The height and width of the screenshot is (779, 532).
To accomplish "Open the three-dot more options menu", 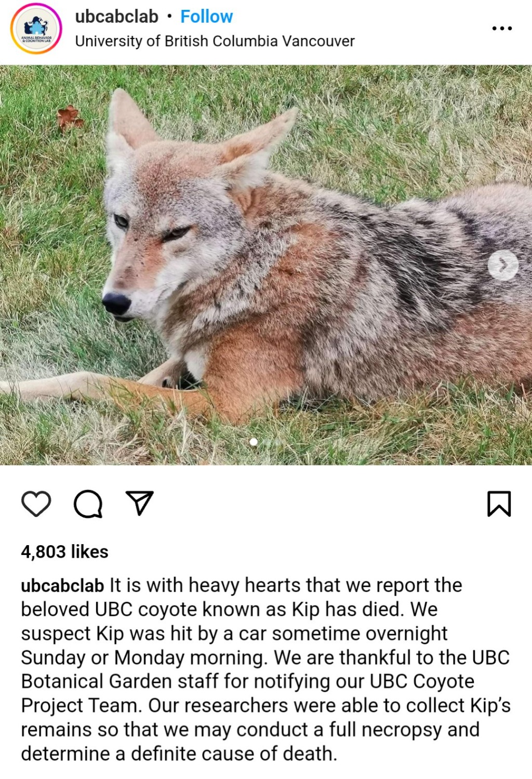I will tap(502, 28).
